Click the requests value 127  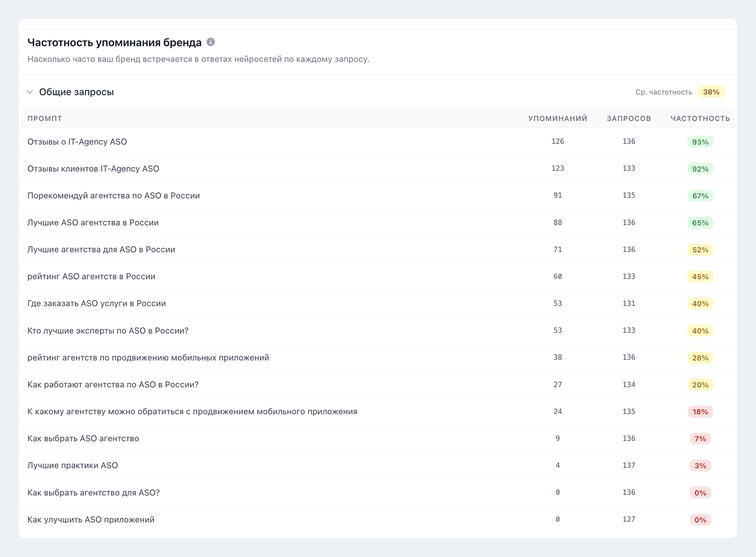(x=629, y=519)
